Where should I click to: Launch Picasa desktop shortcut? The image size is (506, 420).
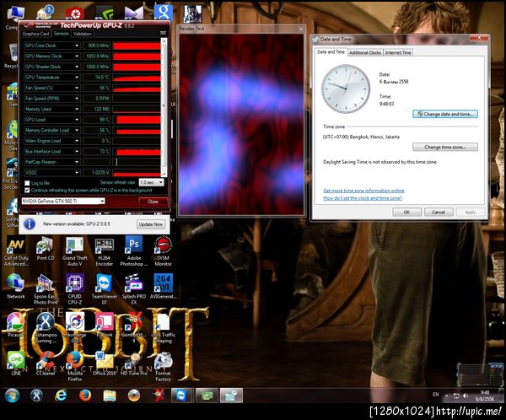click(x=16, y=325)
